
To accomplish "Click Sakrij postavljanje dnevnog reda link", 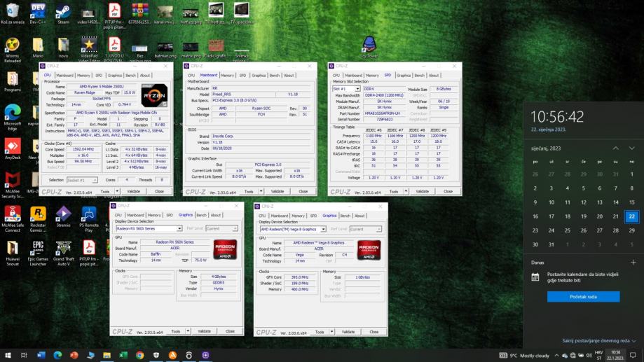I will coord(596,340).
